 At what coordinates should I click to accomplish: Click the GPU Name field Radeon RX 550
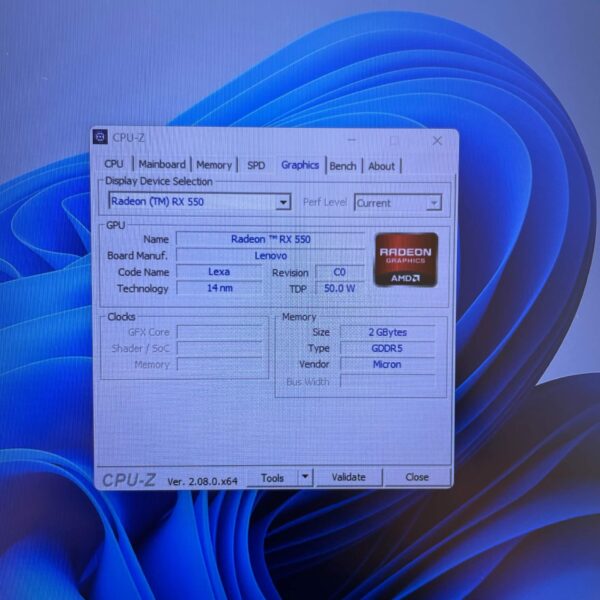271,239
